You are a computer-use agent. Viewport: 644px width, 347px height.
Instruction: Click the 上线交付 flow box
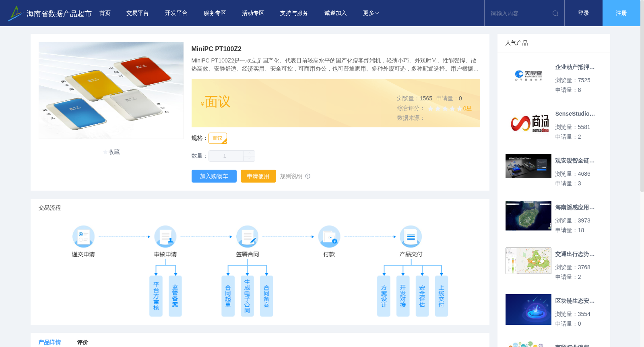pos(442,296)
